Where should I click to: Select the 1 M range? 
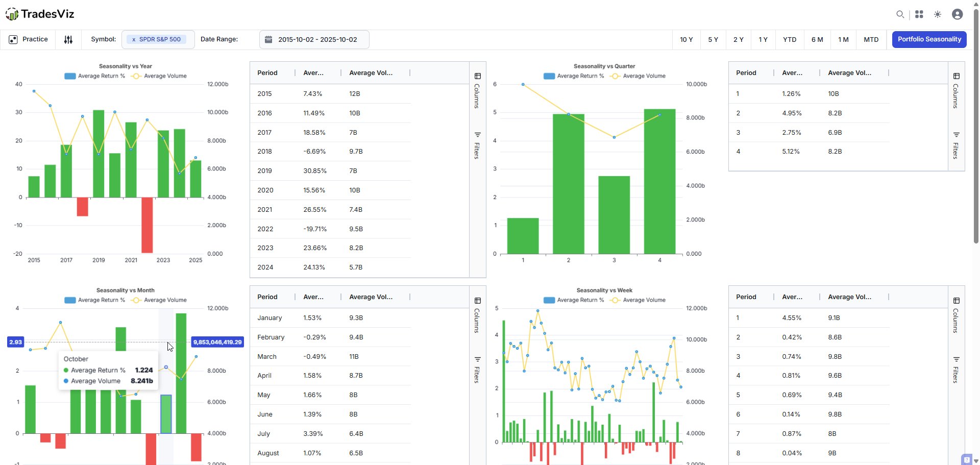tap(843, 39)
